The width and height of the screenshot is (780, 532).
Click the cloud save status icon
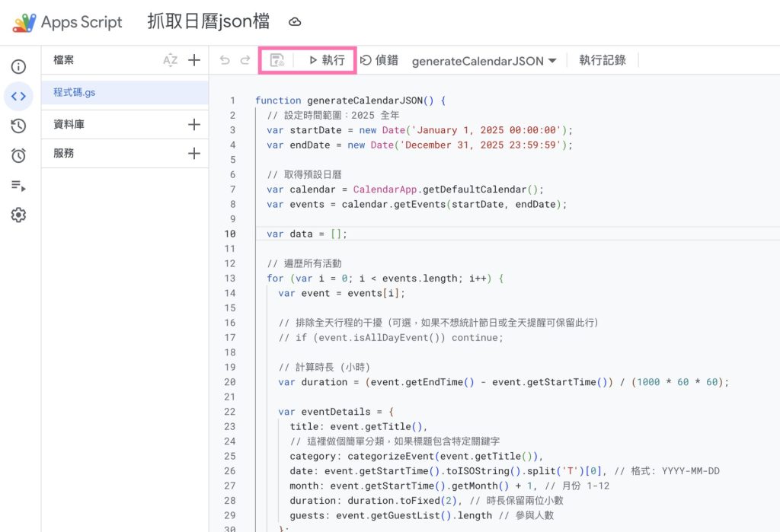[x=295, y=22]
